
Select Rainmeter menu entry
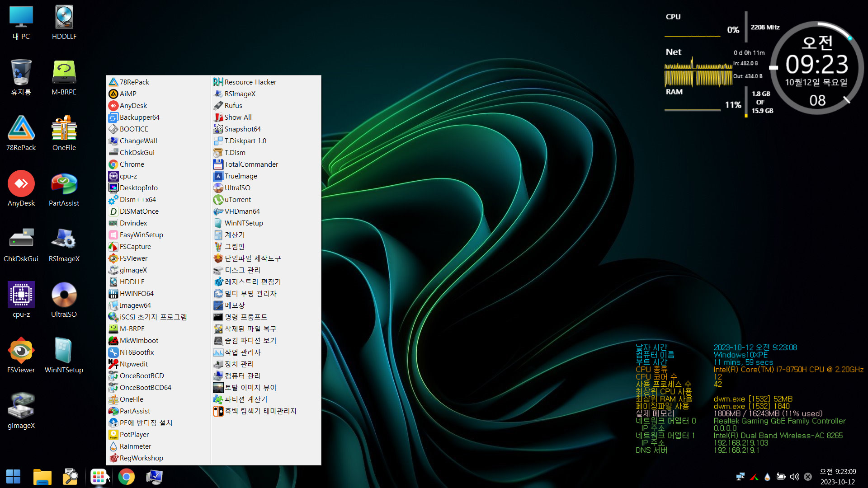click(x=158, y=446)
